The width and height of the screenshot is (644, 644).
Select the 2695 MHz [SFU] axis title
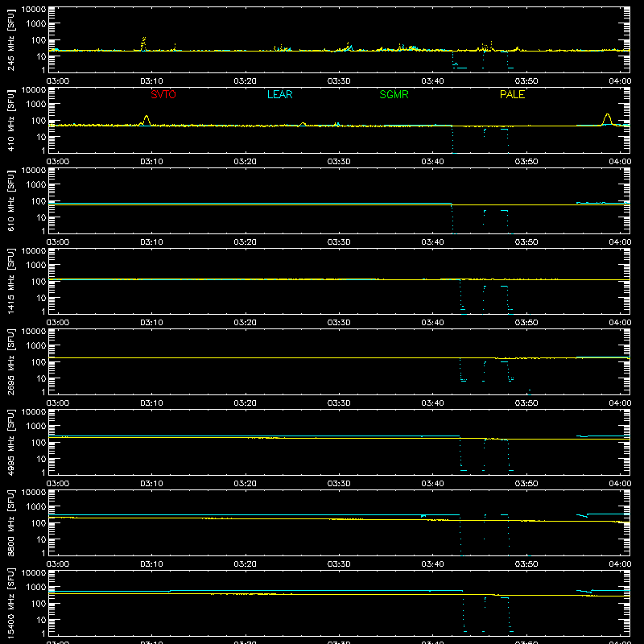tap(10, 361)
